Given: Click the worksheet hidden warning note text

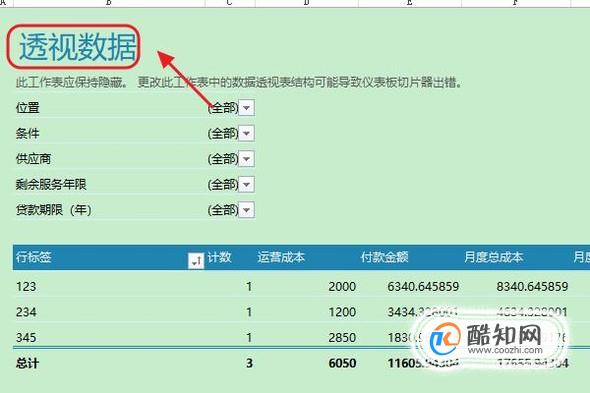Looking at the screenshot, I should tap(239, 82).
